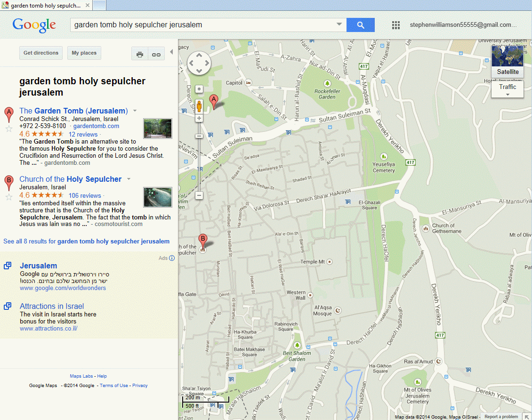The height and width of the screenshot is (420, 532).
Task: Open the gardentomb.com link beside the phone number
Action: tap(96, 126)
